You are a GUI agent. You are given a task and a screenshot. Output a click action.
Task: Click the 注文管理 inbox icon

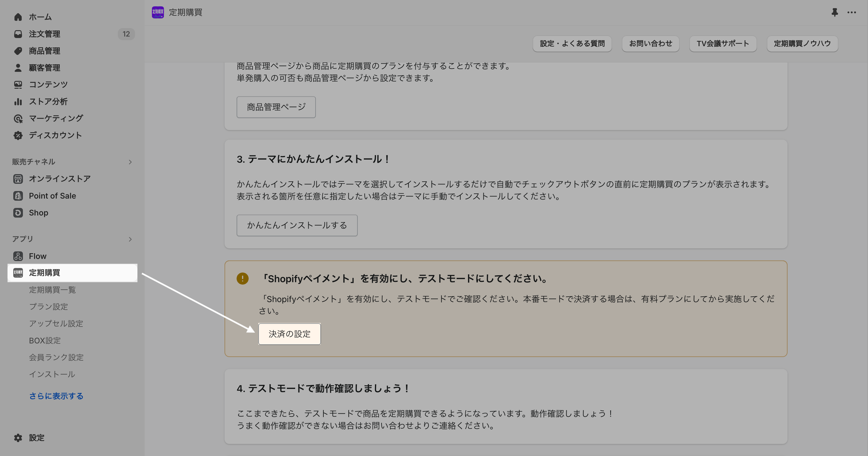click(18, 34)
